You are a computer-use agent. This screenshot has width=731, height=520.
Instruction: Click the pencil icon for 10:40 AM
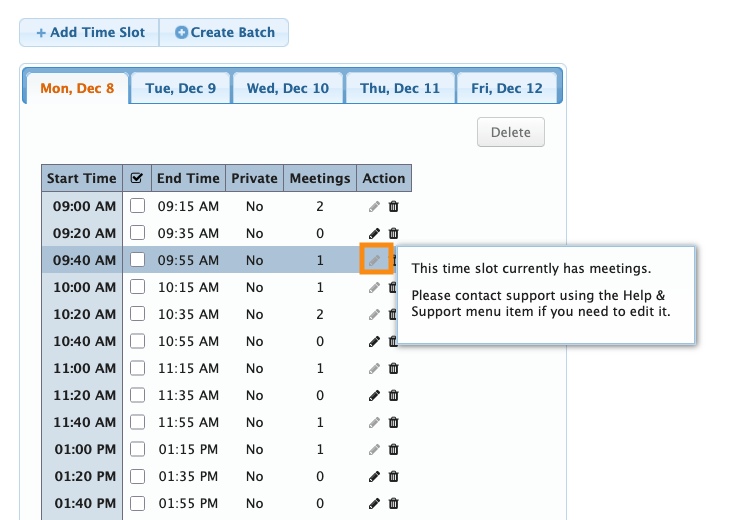click(x=374, y=341)
